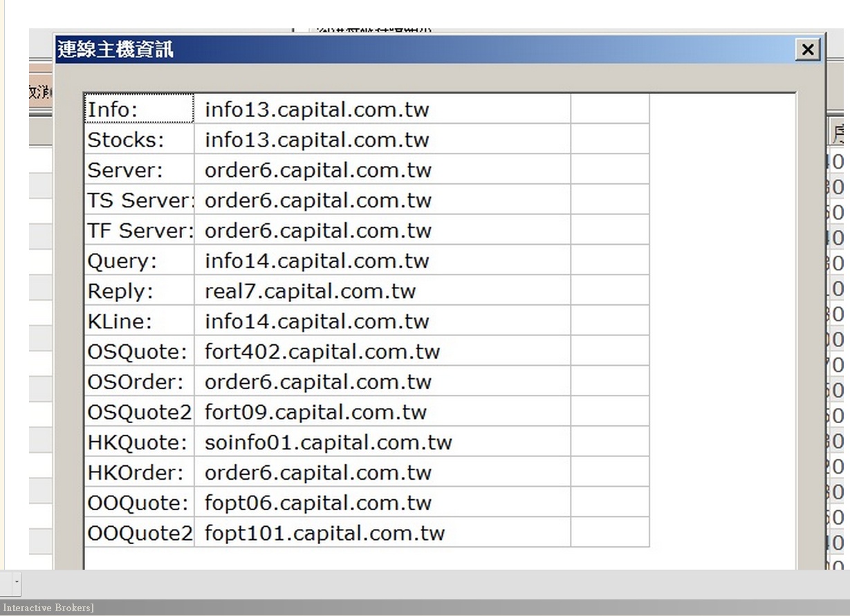Click the OSOrder: label cell
The image size is (850, 616).
pos(140,382)
